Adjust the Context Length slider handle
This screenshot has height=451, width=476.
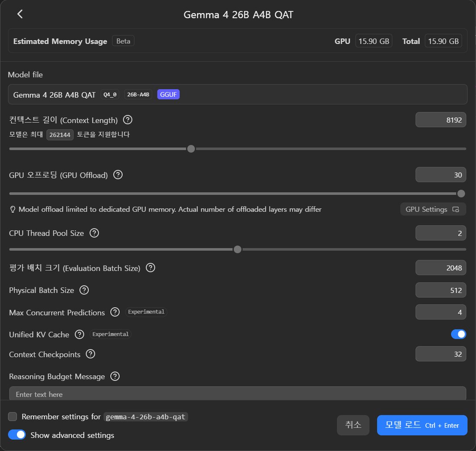191,149
